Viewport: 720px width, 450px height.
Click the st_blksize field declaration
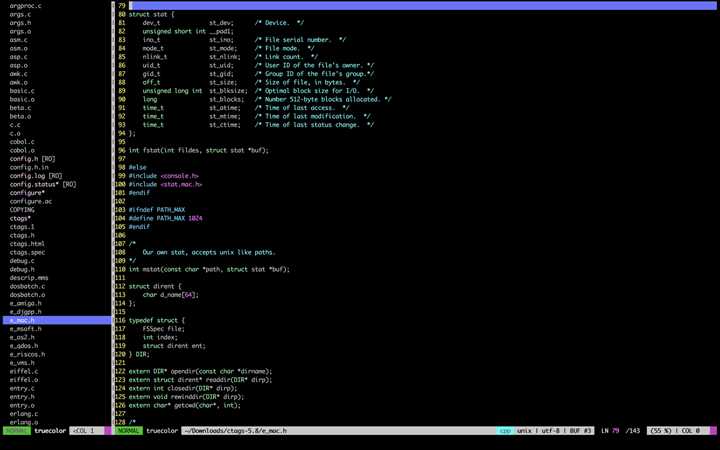[x=228, y=91]
